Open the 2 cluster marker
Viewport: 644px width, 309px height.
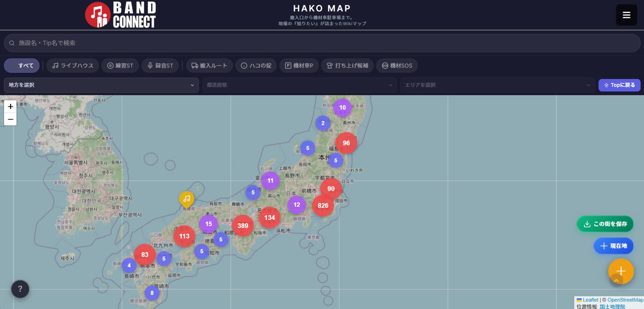323,123
